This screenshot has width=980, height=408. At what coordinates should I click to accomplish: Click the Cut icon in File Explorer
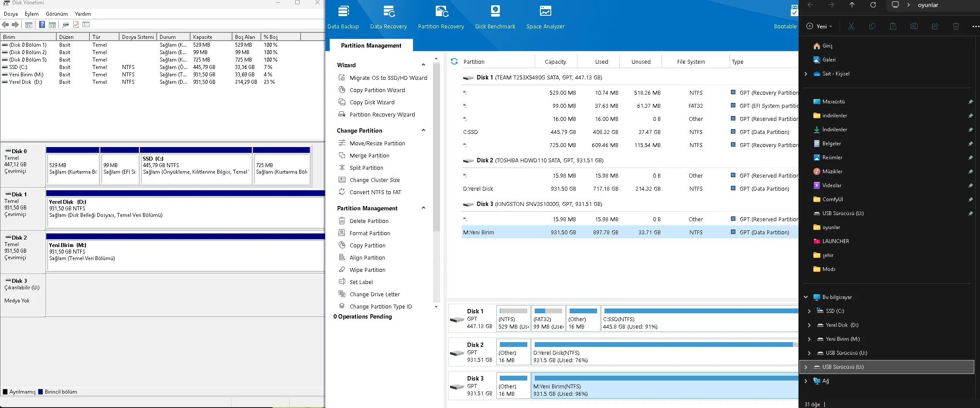tap(851, 26)
